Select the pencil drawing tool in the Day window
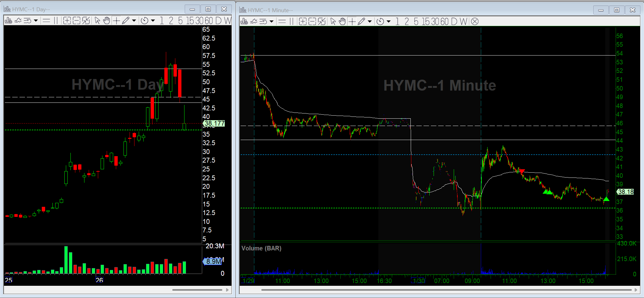This screenshot has width=644, height=298. pyautogui.click(x=126, y=21)
